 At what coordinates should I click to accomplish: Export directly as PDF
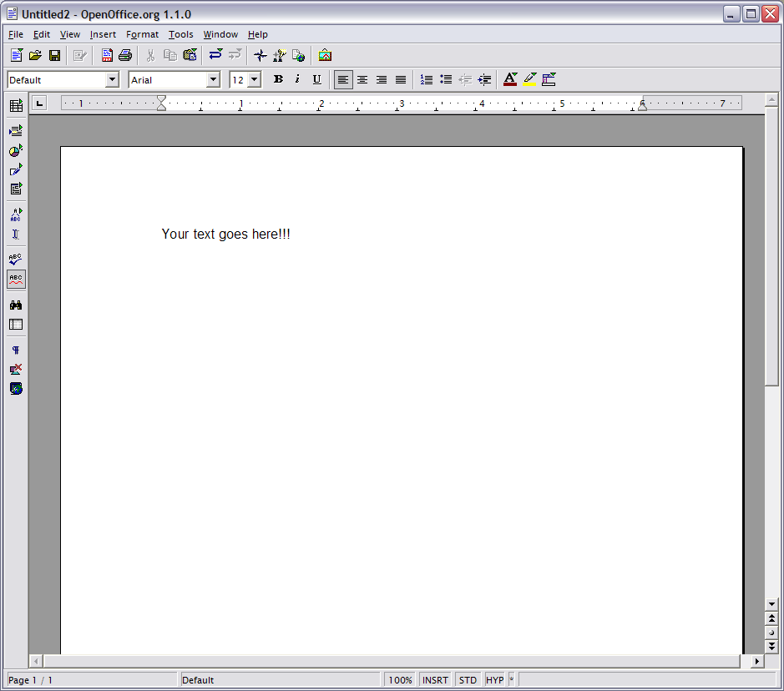(x=107, y=55)
